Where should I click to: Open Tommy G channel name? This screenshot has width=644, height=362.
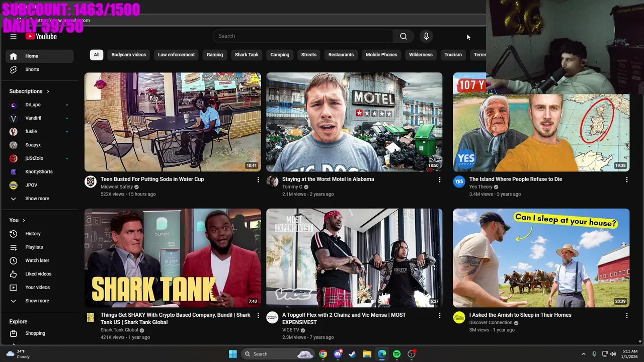point(292,187)
